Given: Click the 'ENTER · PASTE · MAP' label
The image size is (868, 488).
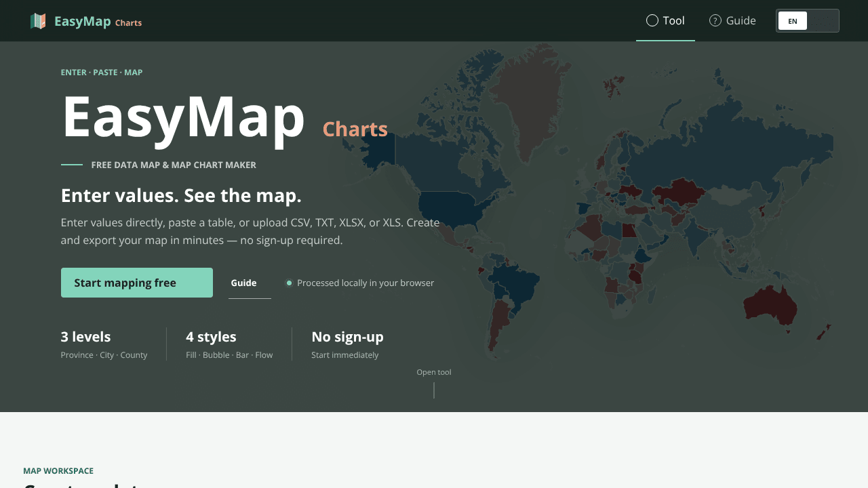Looking at the screenshot, I should point(102,73).
